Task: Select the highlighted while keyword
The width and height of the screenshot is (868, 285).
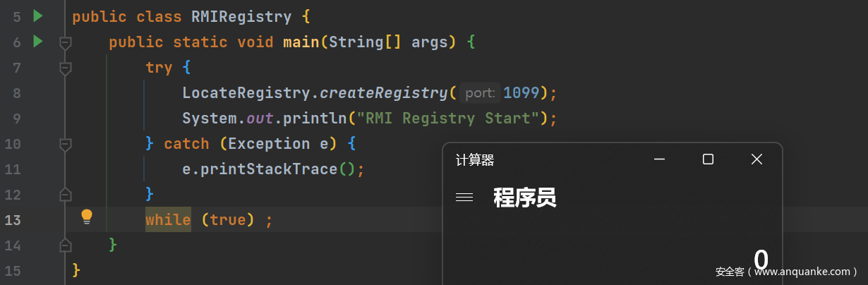Action: point(168,220)
